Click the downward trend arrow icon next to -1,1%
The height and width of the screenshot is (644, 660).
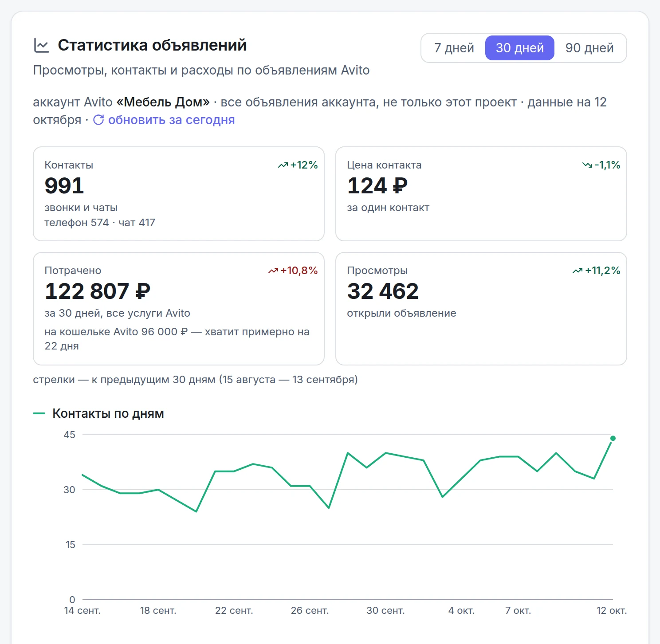pos(587,165)
